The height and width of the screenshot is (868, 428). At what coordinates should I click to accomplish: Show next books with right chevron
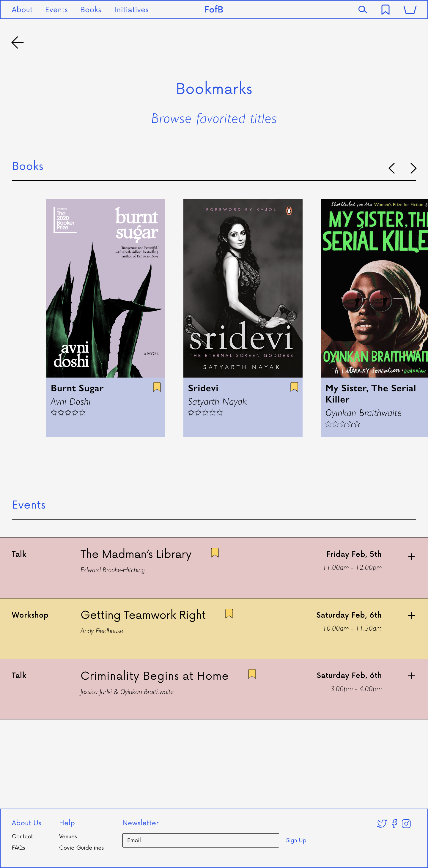coord(413,168)
